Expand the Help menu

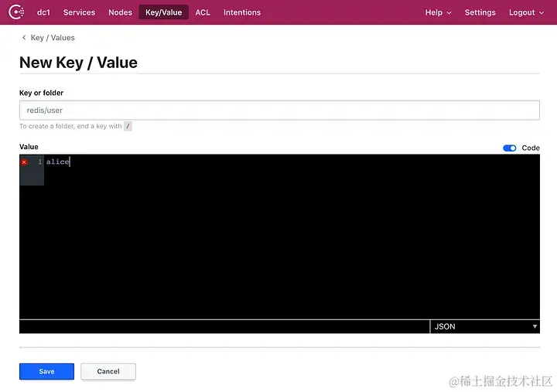click(438, 12)
